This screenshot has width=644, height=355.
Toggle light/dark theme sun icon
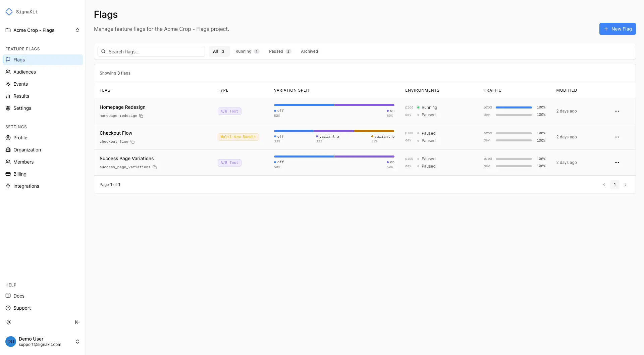9,322
